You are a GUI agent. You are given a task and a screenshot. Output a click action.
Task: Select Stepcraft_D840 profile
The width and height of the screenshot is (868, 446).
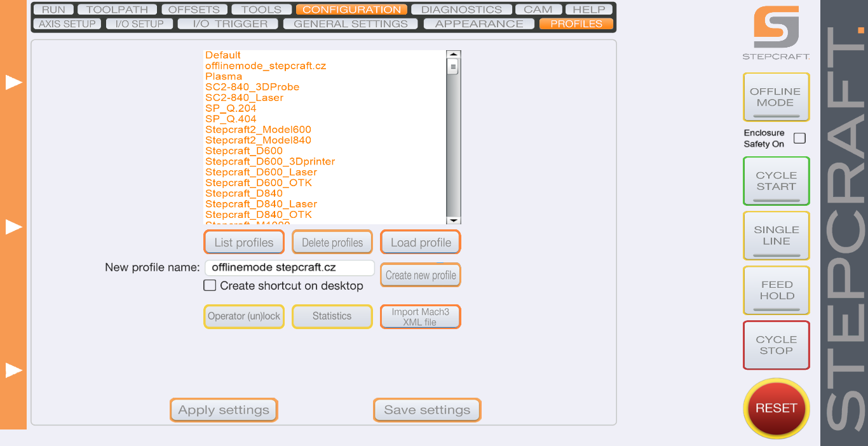point(244,193)
